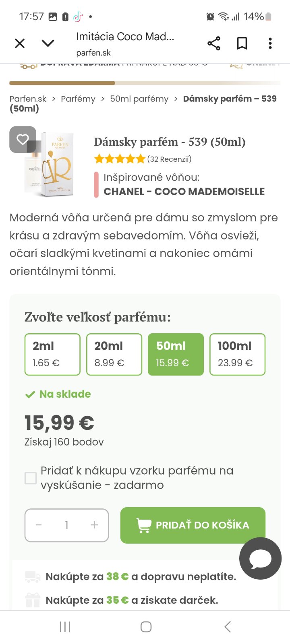Open the 32 Recenzií reviews link

pyautogui.click(x=169, y=159)
